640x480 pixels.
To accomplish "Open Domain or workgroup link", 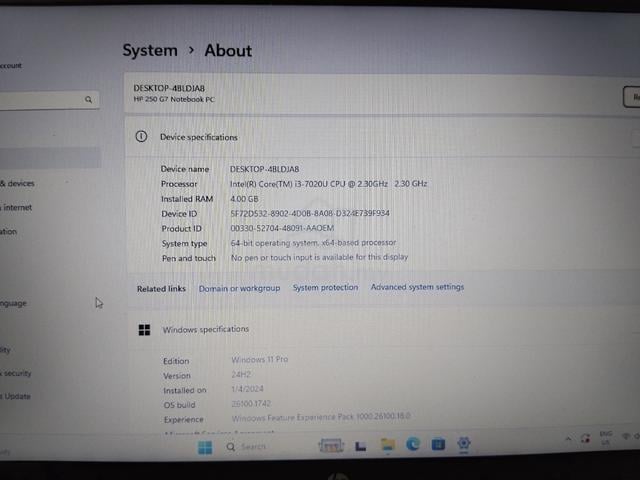I will click(239, 288).
